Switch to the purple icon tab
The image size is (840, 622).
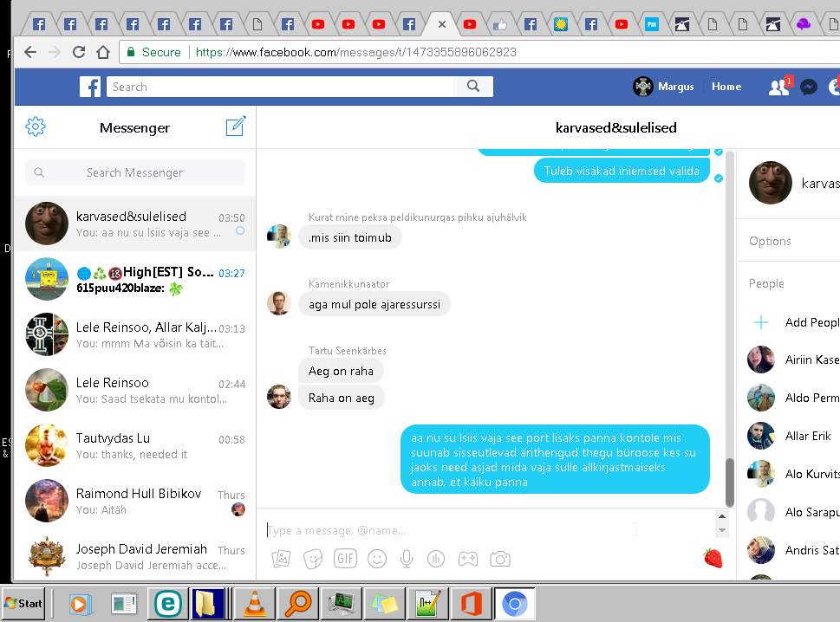point(803,24)
